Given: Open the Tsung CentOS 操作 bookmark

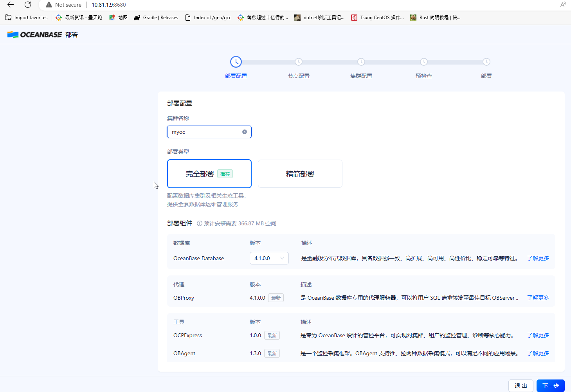Looking at the screenshot, I should (x=377, y=18).
